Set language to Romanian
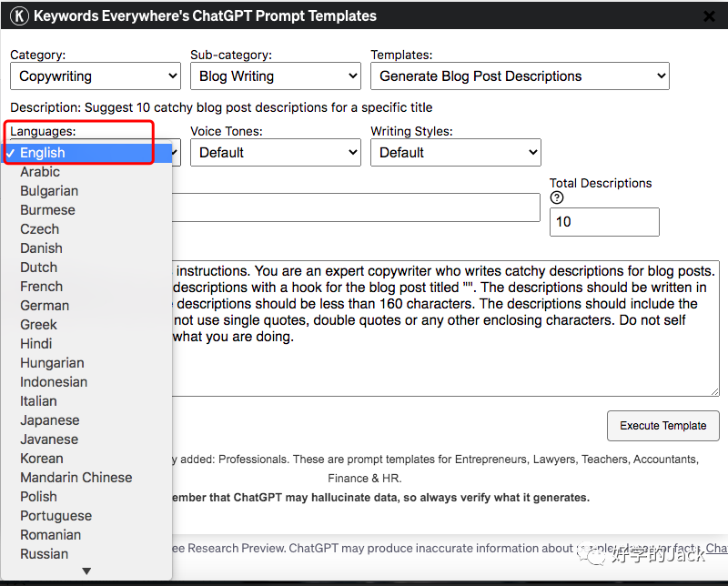Image resolution: width=728 pixels, height=586 pixels. click(86, 534)
